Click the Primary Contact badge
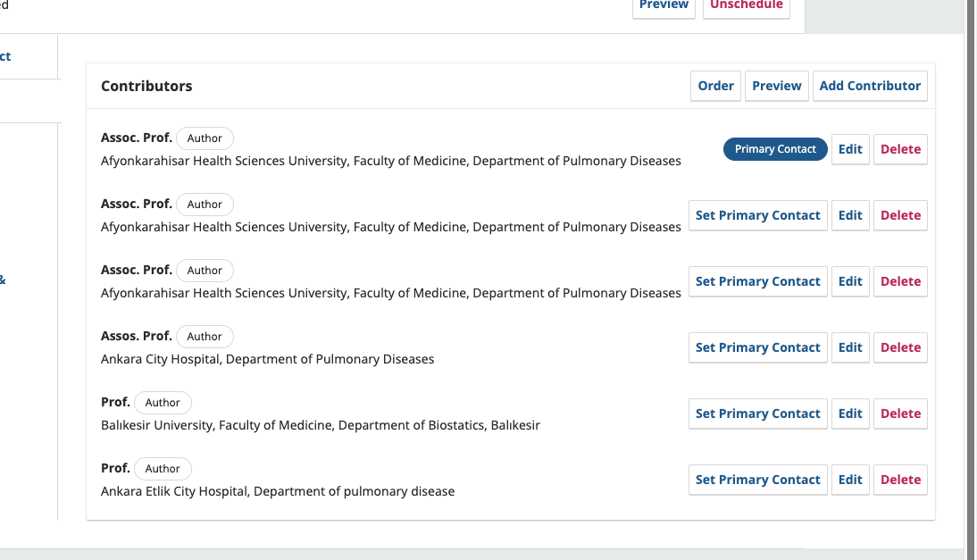 tap(775, 149)
